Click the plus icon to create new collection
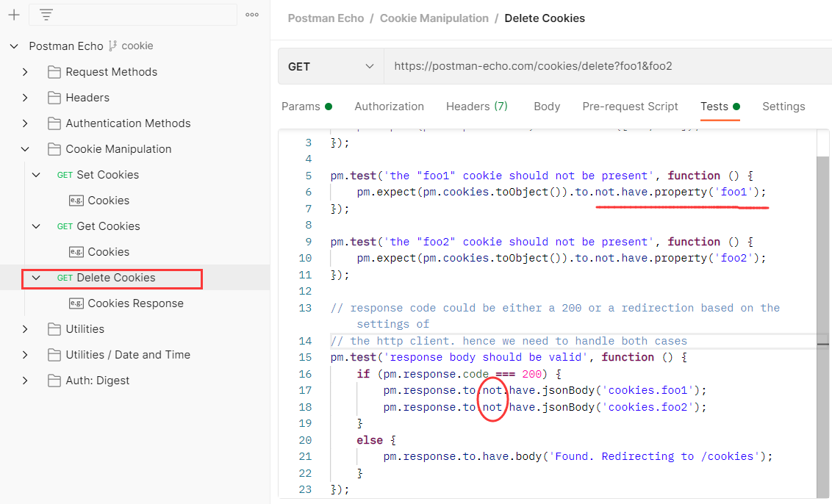The image size is (832, 504). [x=13, y=15]
